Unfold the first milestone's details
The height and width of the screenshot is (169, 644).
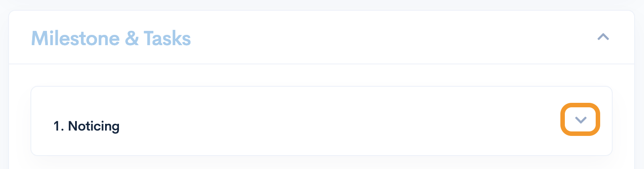coord(580,119)
